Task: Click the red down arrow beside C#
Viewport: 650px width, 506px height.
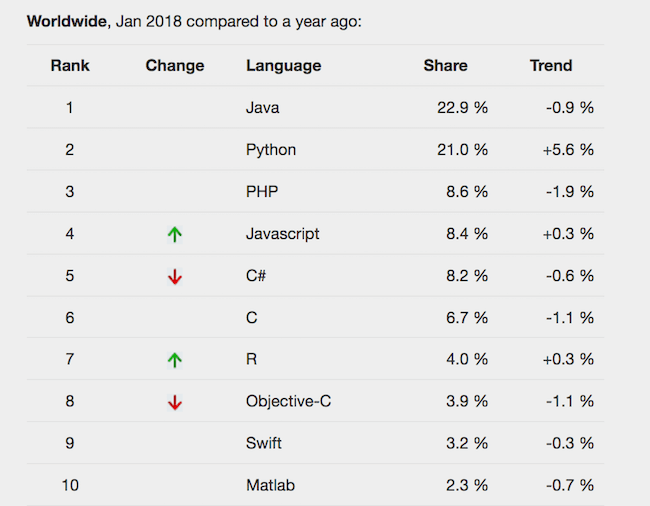Action: tap(175, 276)
